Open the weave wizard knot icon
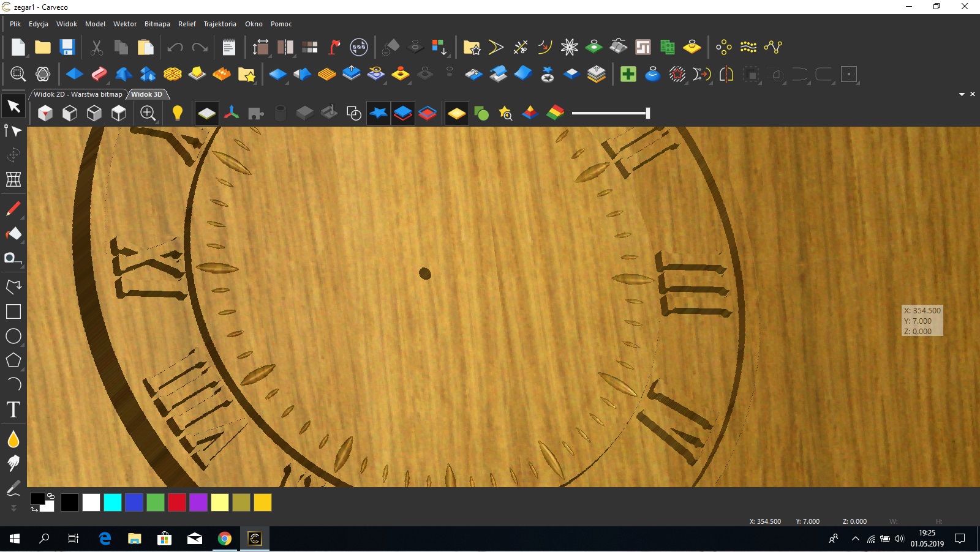 point(173,74)
